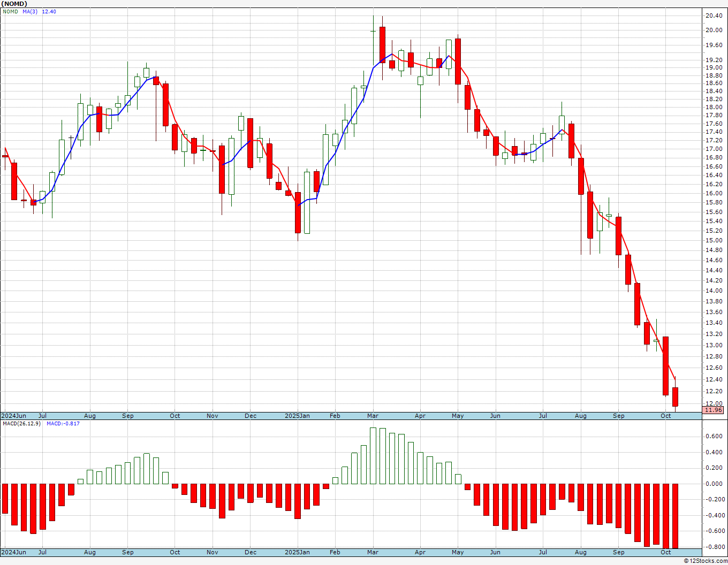Click the 13.60 price axis label

point(714,312)
